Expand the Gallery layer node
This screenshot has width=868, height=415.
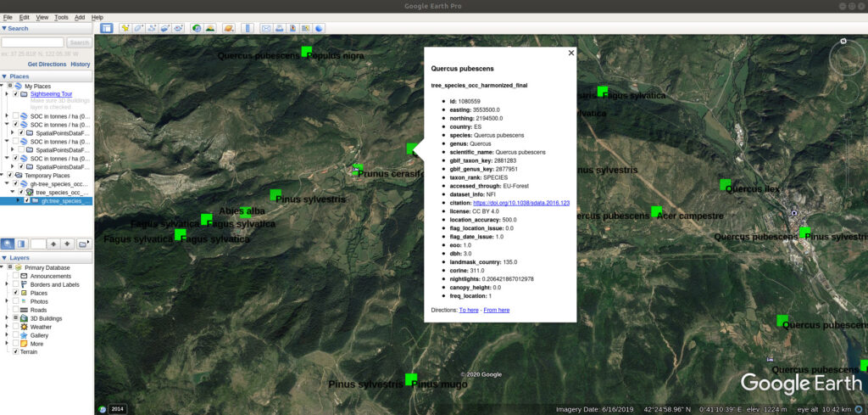(7, 335)
